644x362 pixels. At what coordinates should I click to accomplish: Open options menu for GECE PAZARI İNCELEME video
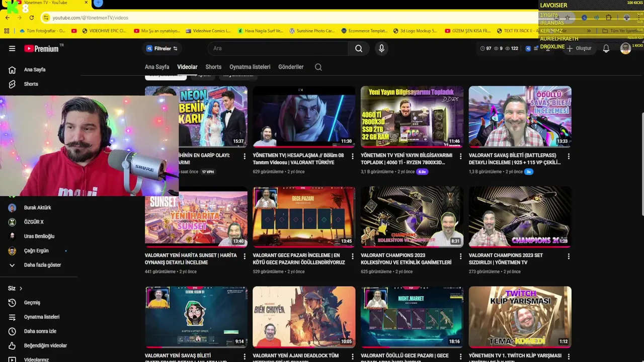click(x=352, y=256)
